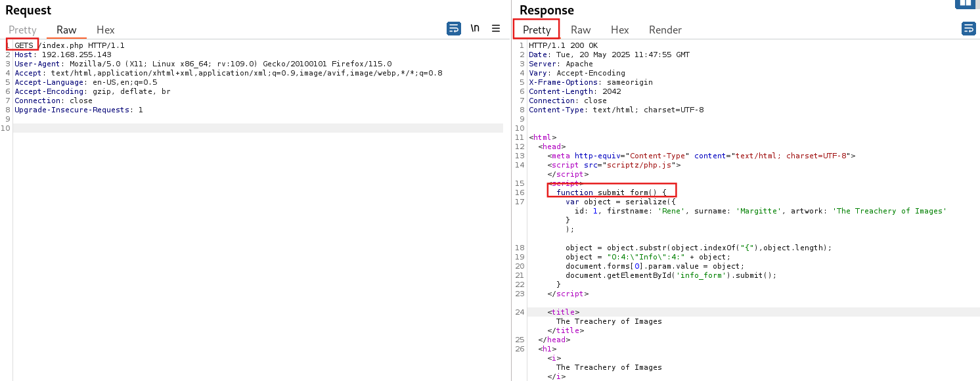Click the '<h1>' tag on line 26
Viewport: 980px width, 381px height.
547,349
